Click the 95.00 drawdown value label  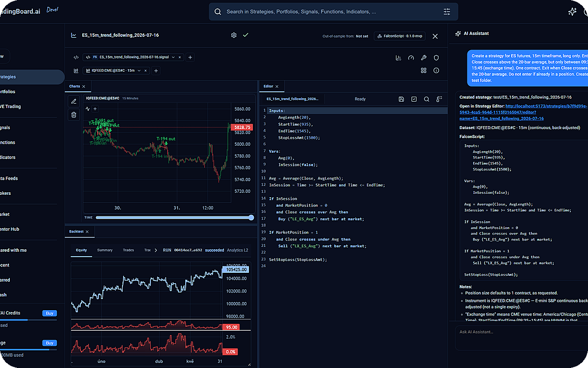[231, 327]
